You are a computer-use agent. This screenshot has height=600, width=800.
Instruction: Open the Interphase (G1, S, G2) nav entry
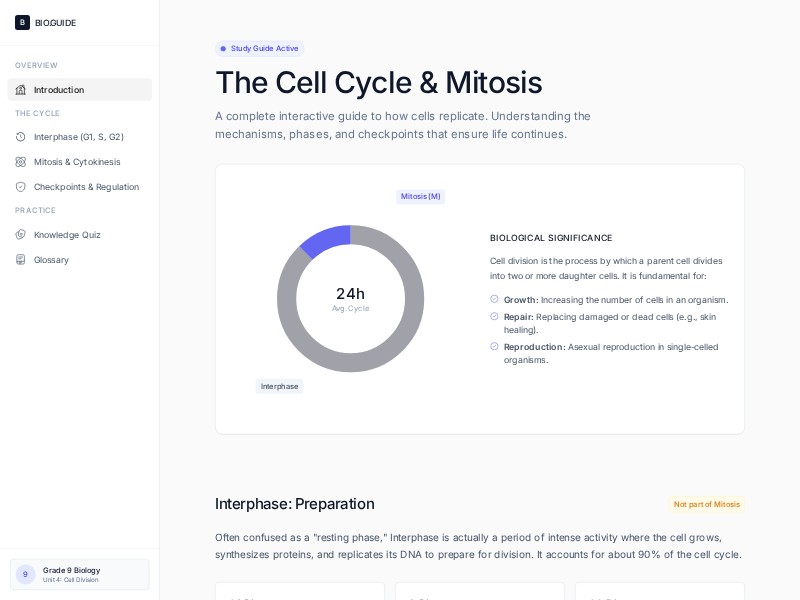click(x=79, y=137)
